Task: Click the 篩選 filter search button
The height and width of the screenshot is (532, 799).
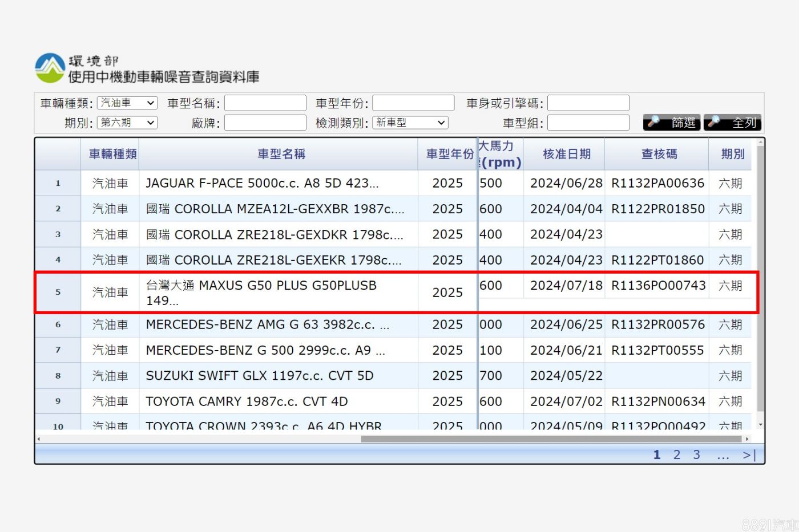Action: (672, 123)
